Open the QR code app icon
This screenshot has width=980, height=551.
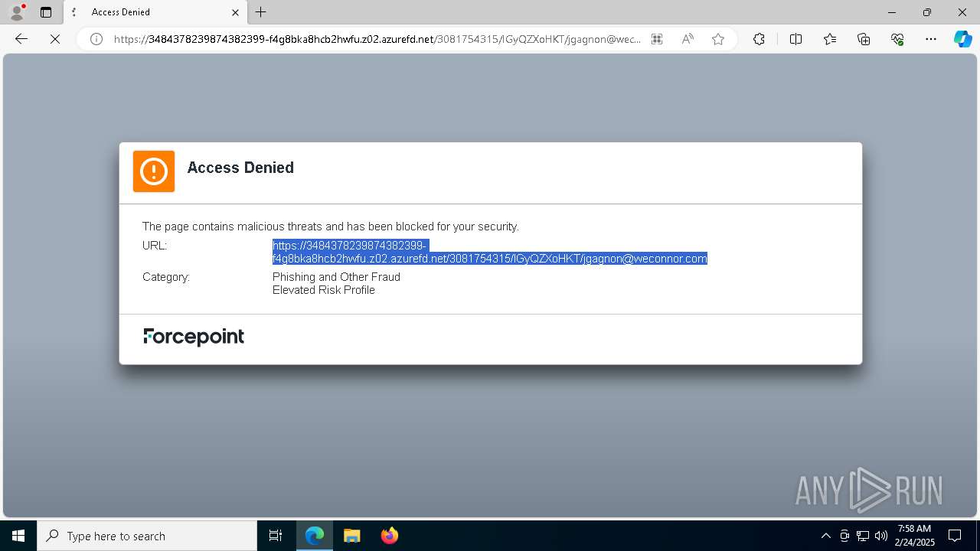pyautogui.click(x=657, y=39)
